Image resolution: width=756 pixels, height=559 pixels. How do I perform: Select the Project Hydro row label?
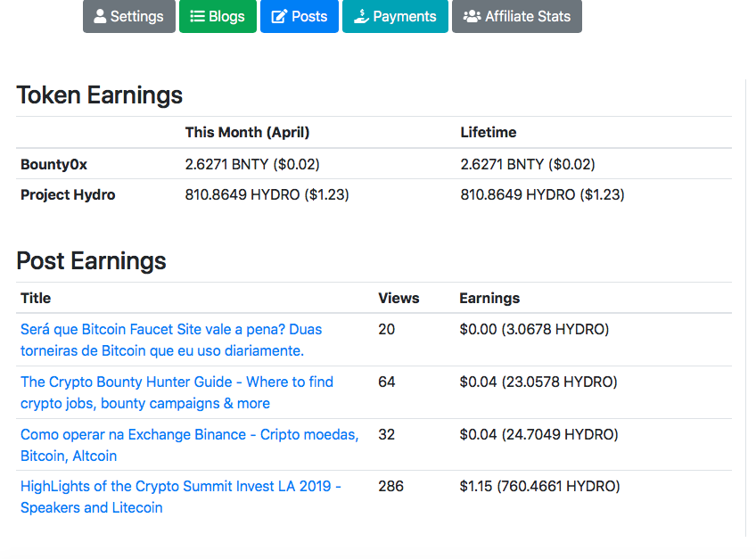[x=68, y=194]
